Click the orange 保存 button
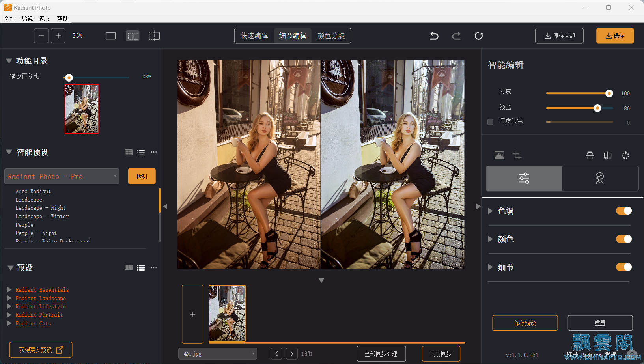This screenshot has width=644, height=364. pyautogui.click(x=615, y=36)
